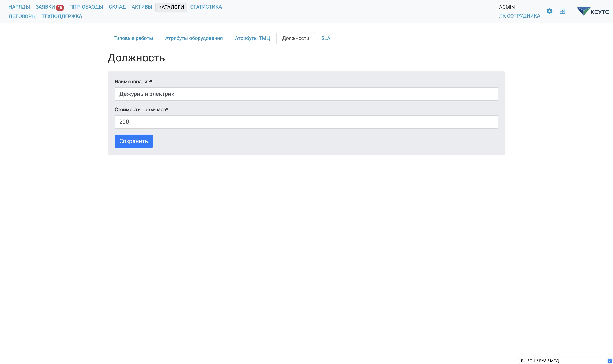613x364 pixels.
Task: Click the logout arrow icon
Action: (x=562, y=11)
